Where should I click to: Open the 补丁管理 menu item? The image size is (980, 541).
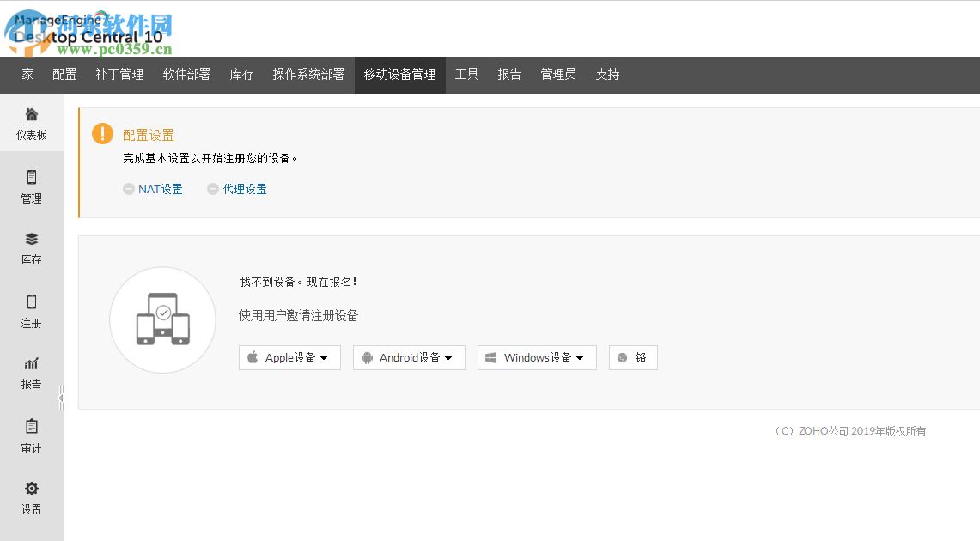click(119, 75)
